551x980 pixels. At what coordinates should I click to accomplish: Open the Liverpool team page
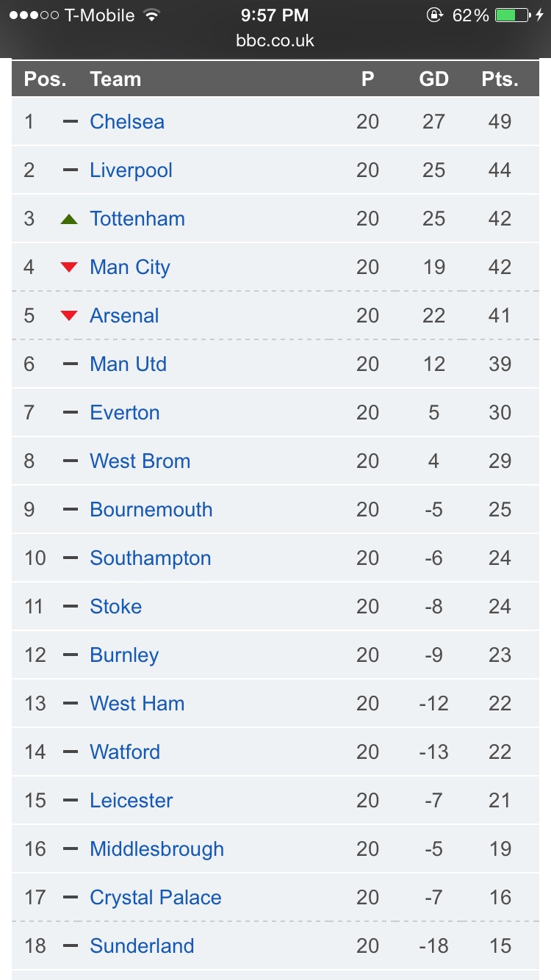coord(131,170)
